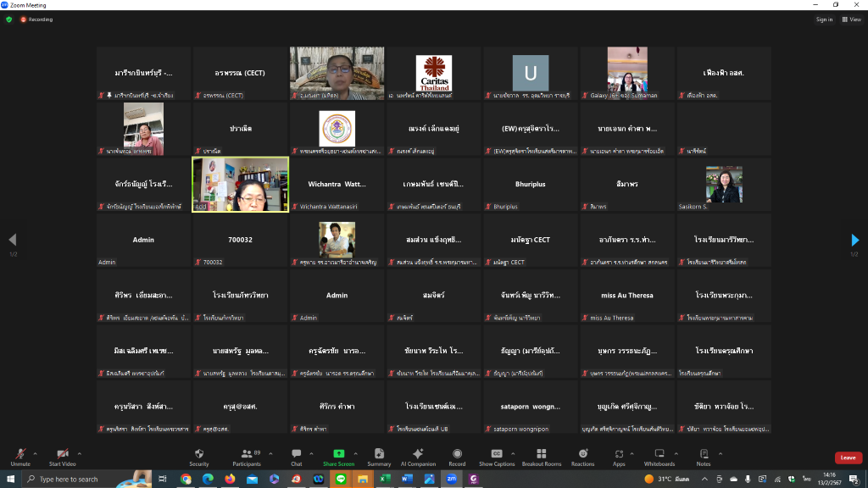Click the Sign in link
The width and height of the screenshot is (868, 488).
tap(824, 19)
